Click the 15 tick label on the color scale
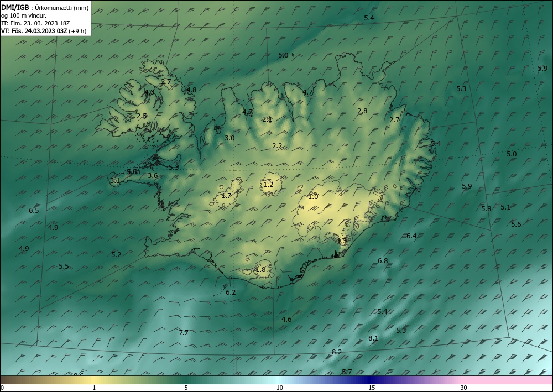The width and height of the screenshot is (553, 392). 372,388
